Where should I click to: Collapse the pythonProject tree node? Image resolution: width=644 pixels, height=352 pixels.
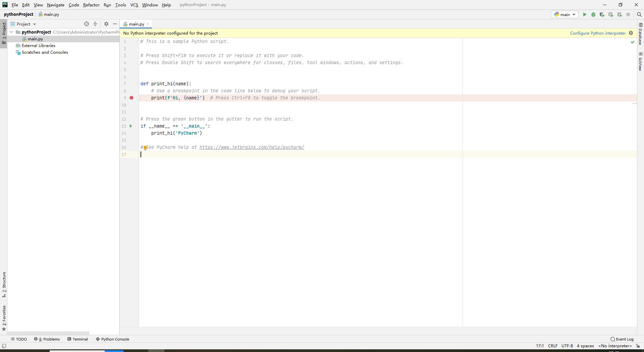click(x=11, y=32)
